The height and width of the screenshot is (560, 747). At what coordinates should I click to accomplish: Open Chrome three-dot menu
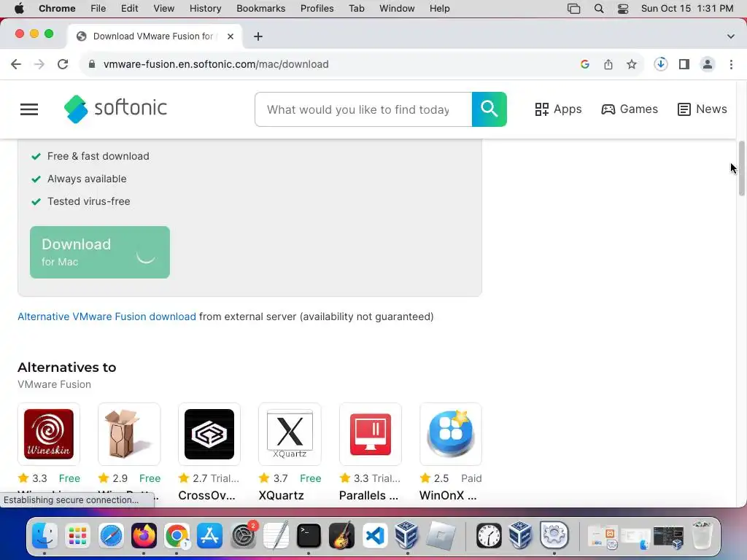(x=731, y=64)
